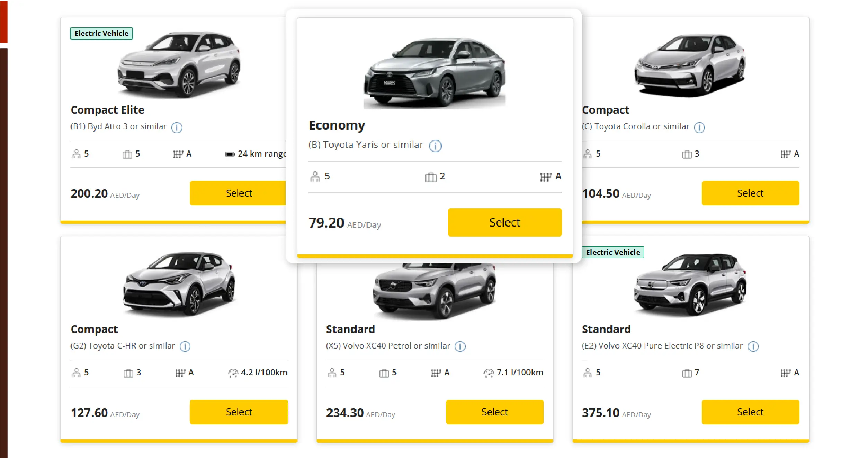Image resolution: width=868 pixels, height=458 pixels.
Task: Open info icon next to Toyota Yaris
Action: [435, 146]
